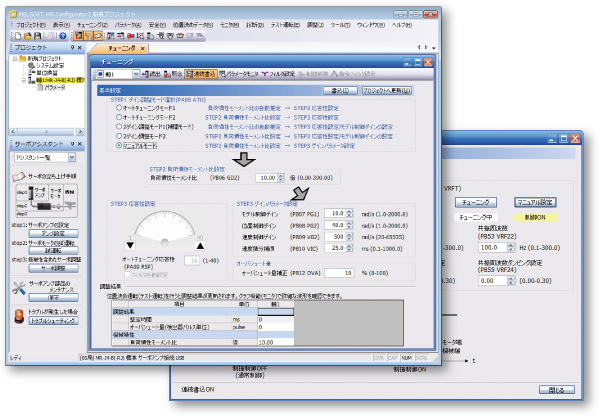
Task: Click the オーバーシュート量補正 input field
Action: [338, 272]
